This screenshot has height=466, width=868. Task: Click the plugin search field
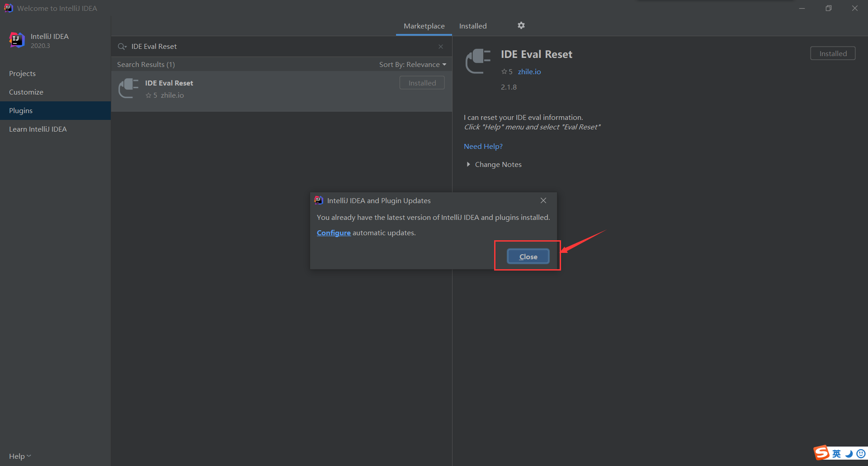[x=282, y=46]
